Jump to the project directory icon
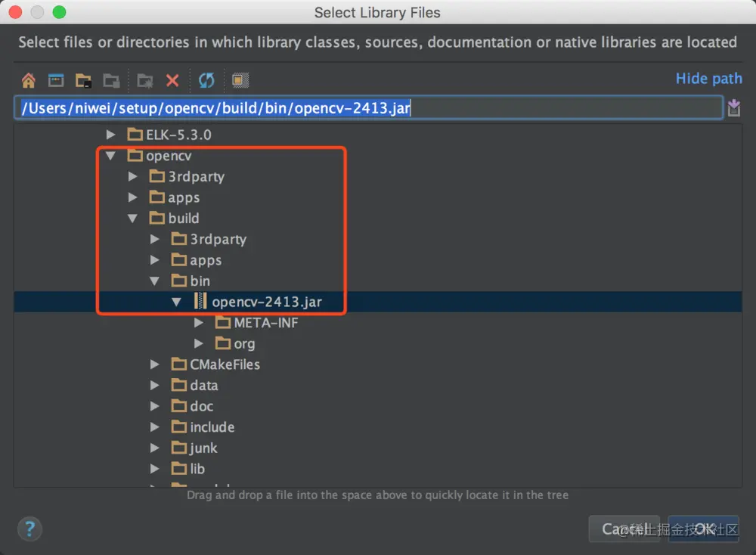Viewport: 756px width, 555px height. point(83,80)
